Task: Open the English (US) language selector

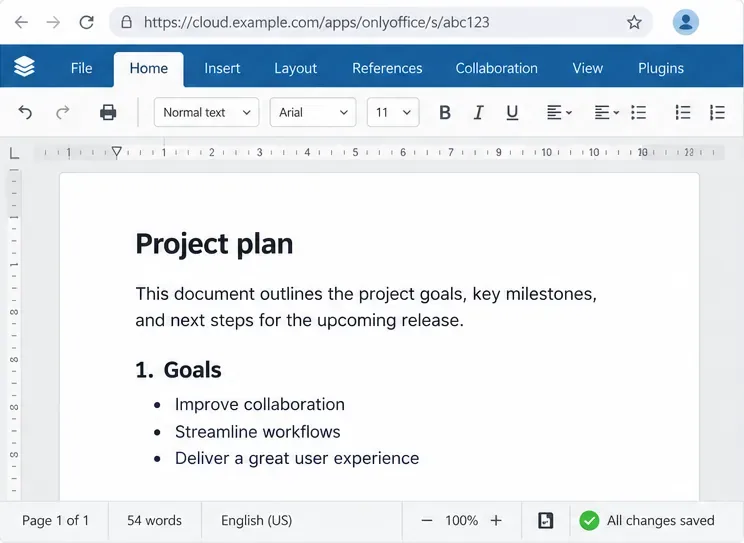Action: [256, 521]
